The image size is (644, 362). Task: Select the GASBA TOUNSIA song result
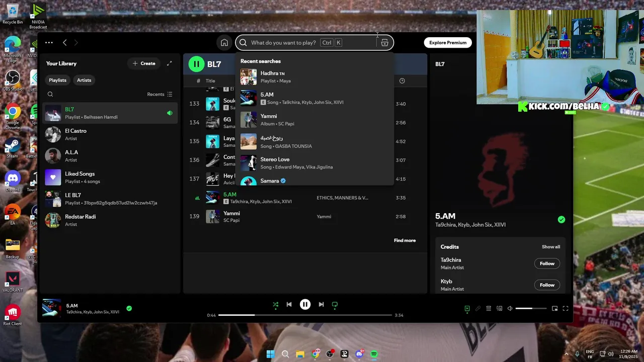click(314, 141)
